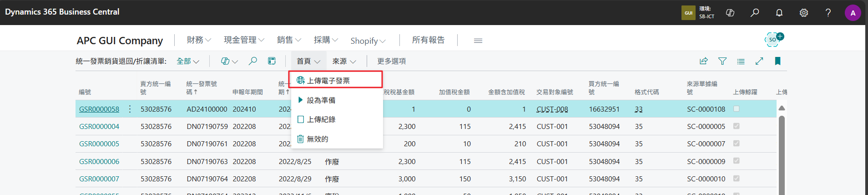Image resolution: width=868 pixels, height=195 pixels.
Task: Toggle upload checkbox for SC-0000009 row
Action: pos(737,161)
